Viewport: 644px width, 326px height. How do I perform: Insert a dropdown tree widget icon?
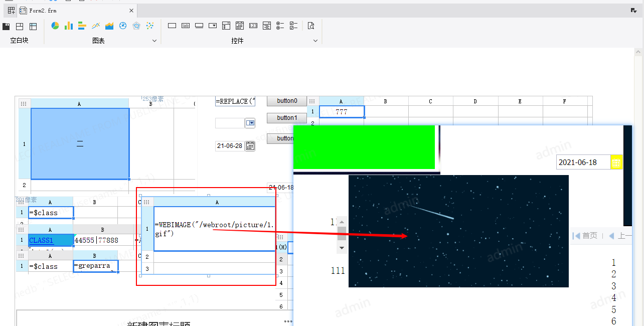226,26
